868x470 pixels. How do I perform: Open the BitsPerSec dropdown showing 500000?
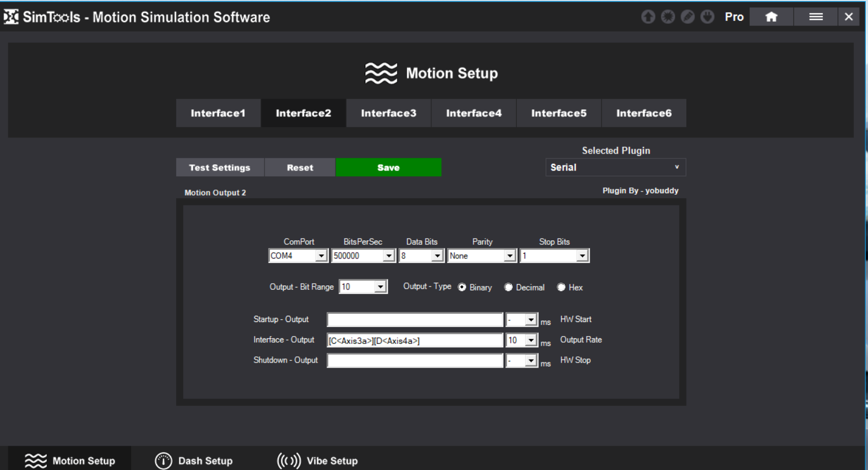363,256
